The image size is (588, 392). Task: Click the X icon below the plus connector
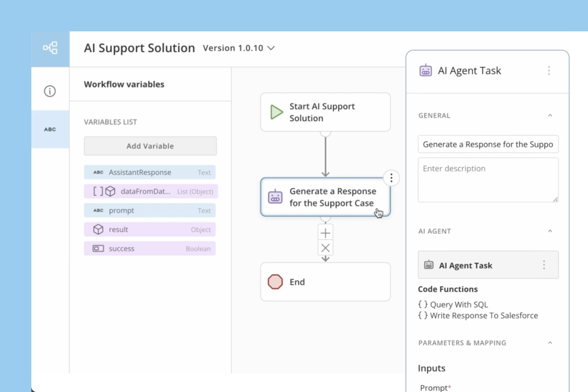coord(325,248)
